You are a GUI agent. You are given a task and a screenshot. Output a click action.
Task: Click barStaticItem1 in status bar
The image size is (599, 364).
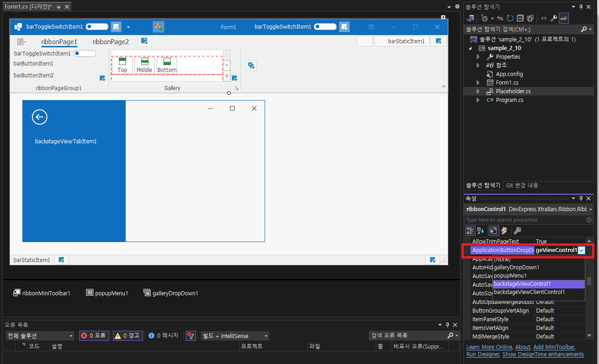pyautogui.click(x=32, y=260)
